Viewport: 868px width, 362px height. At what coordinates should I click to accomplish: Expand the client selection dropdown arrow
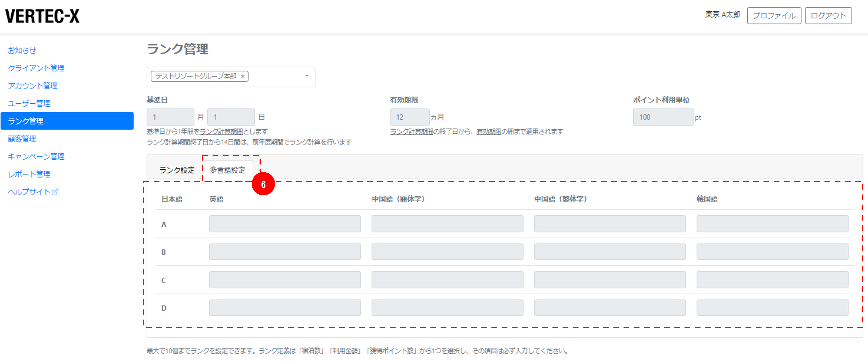[307, 76]
